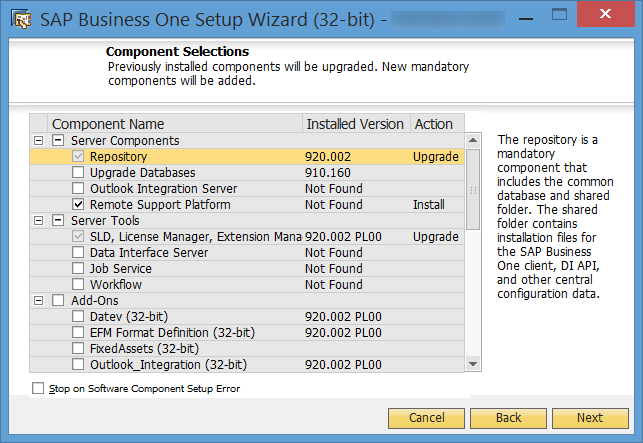Click the Repository checkbox
Image resolution: width=643 pixels, height=443 pixels.
[x=78, y=156]
